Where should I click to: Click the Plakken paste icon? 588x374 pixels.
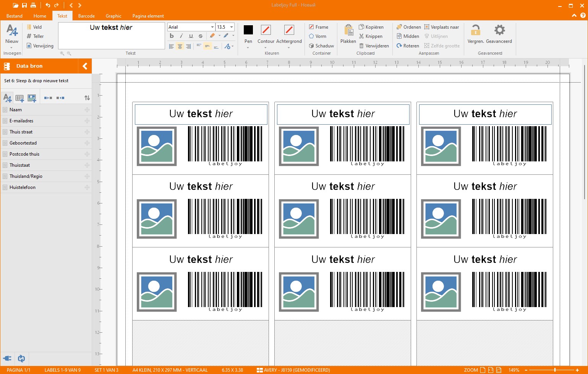348,30
